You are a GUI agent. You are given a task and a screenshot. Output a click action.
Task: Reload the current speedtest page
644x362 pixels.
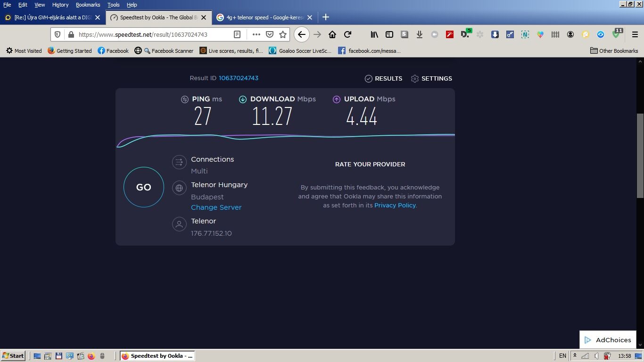point(348,34)
